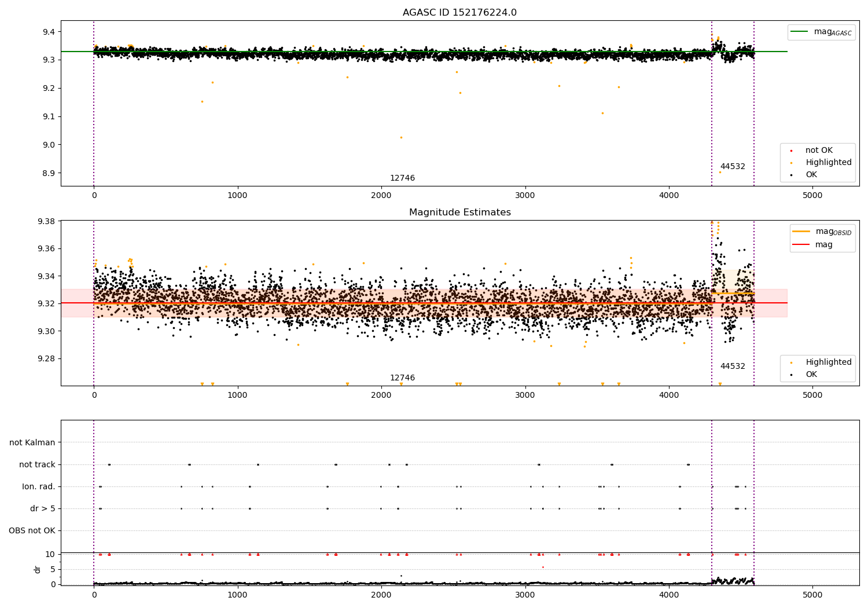The width and height of the screenshot is (868, 608).
Task: Click the "dr > 5" row label
Action: pos(43,509)
